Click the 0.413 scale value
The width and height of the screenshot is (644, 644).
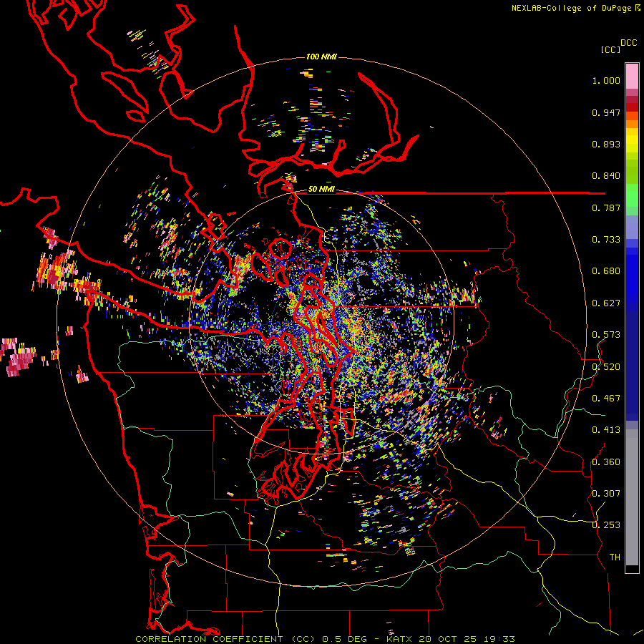coord(606,430)
